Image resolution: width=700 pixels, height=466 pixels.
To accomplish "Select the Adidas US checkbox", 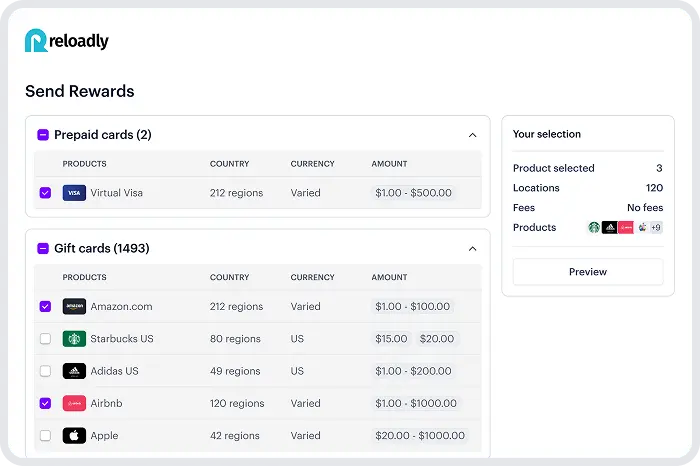I will click(45, 371).
